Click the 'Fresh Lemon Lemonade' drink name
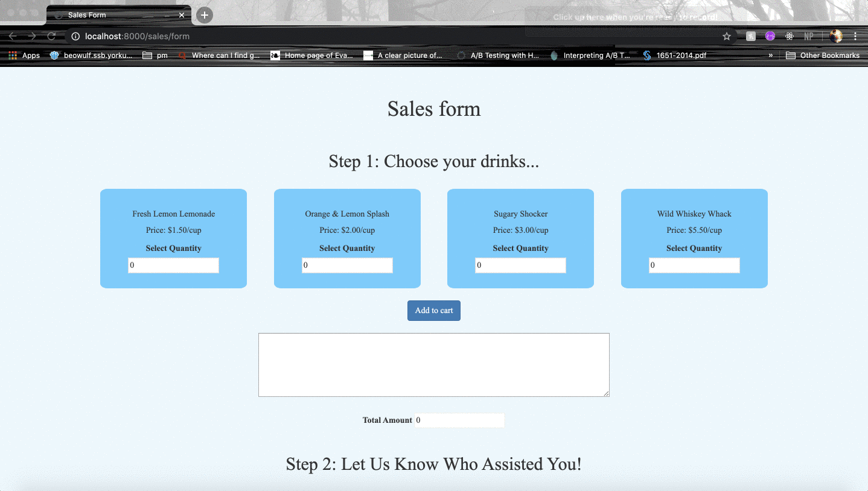The width and height of the screenshot is (868, 491). point(174,214)
